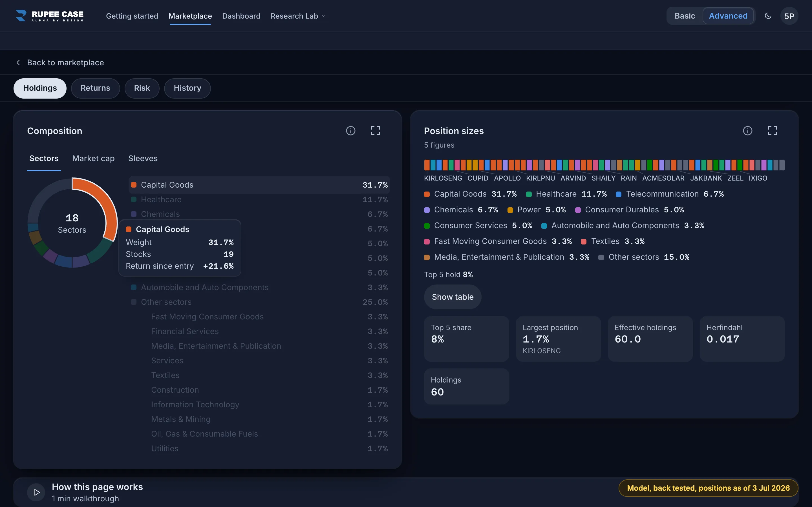Toggle dark mode moon icon

(x=768, y=16)
